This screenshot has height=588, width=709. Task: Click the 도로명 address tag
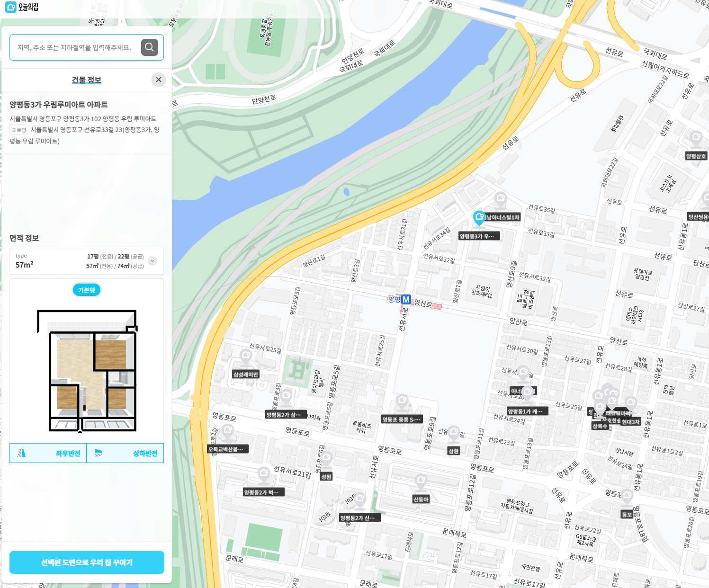click(19, 130)
